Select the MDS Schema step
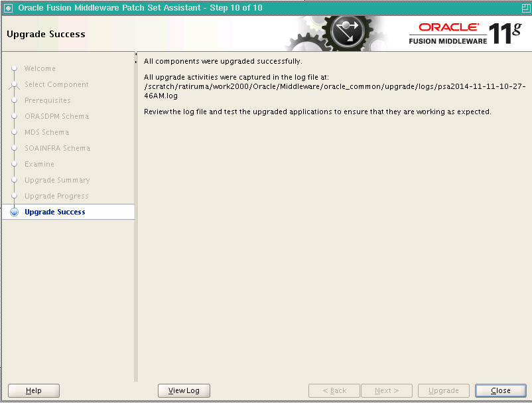 click(x=47, y=132)
